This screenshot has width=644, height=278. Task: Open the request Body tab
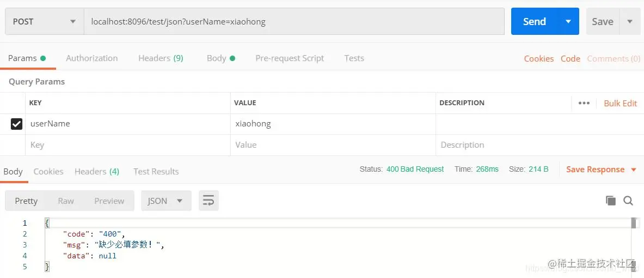tap(221, 58)
